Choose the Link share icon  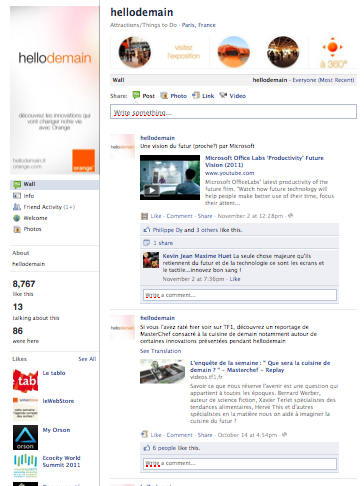pyautogui.click(x=196, y=96)
